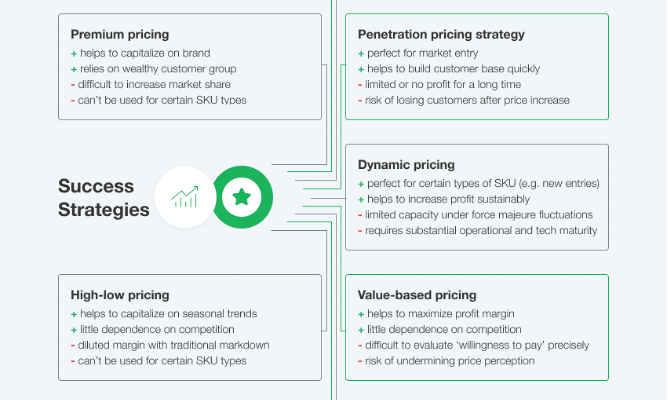This screenshot has width=668, height=400.
Task: Click plus sign beside 'perfect for market entry'
Action: pos(360,53)
